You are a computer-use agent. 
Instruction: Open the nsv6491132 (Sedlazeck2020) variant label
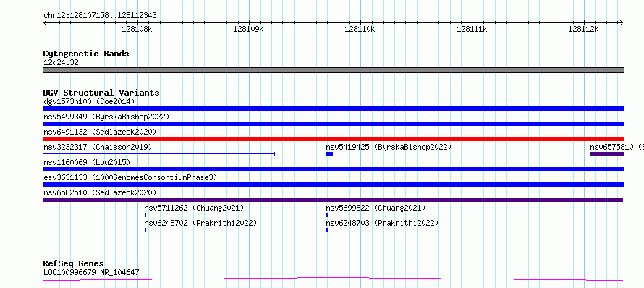(100, 132)
